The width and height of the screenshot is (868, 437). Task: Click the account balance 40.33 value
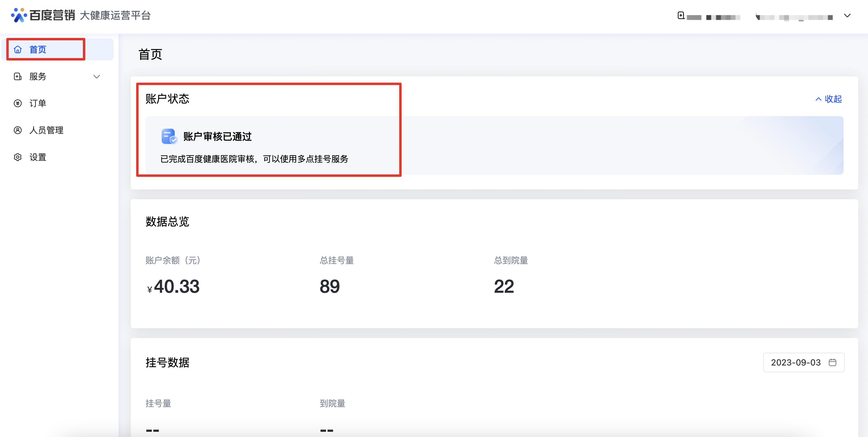pos(177,287)
